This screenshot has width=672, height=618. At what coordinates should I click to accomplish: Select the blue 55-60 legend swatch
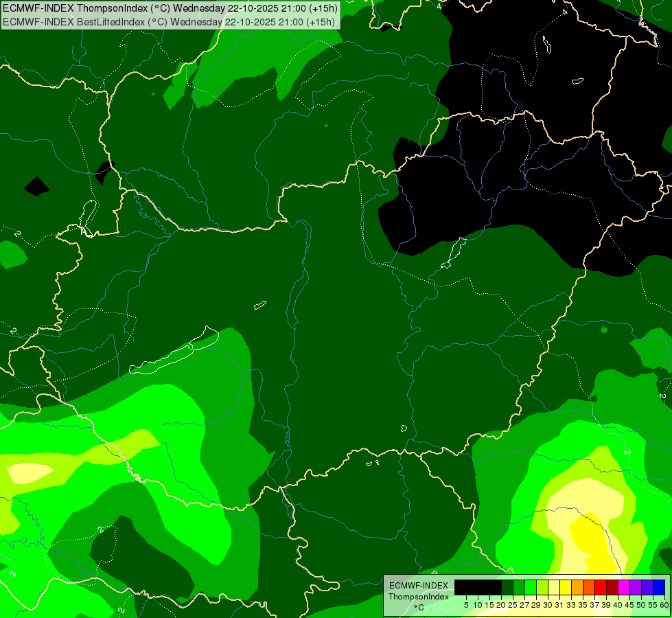[659, 587]
